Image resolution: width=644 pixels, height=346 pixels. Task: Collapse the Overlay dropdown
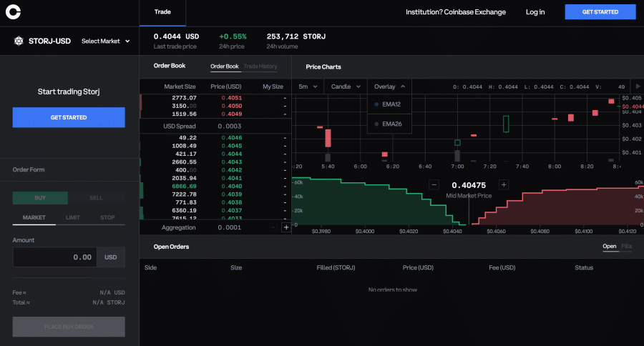point(389,86)
